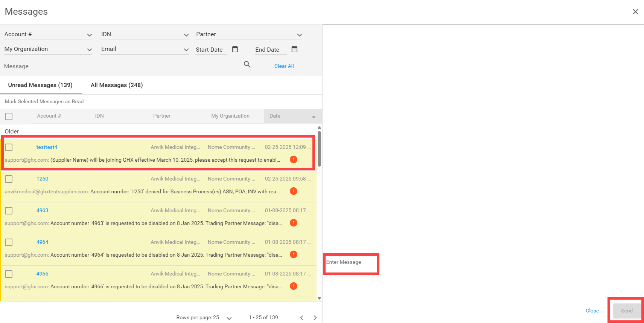Check the 4963 message checkbox
Image resolution: width=644 pixels, height=323 pixels.
[x=9, y=211]
